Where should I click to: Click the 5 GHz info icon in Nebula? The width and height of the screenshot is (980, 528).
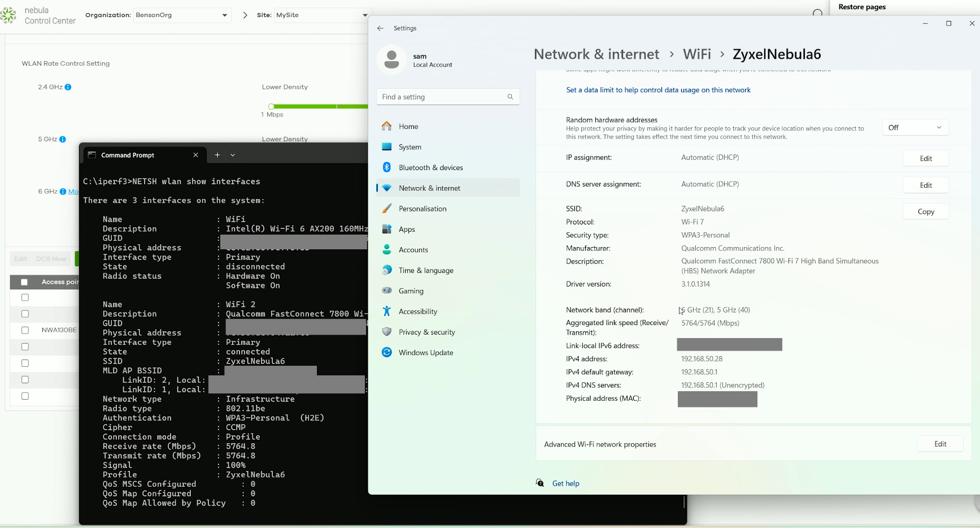click(x=62, y=139)
